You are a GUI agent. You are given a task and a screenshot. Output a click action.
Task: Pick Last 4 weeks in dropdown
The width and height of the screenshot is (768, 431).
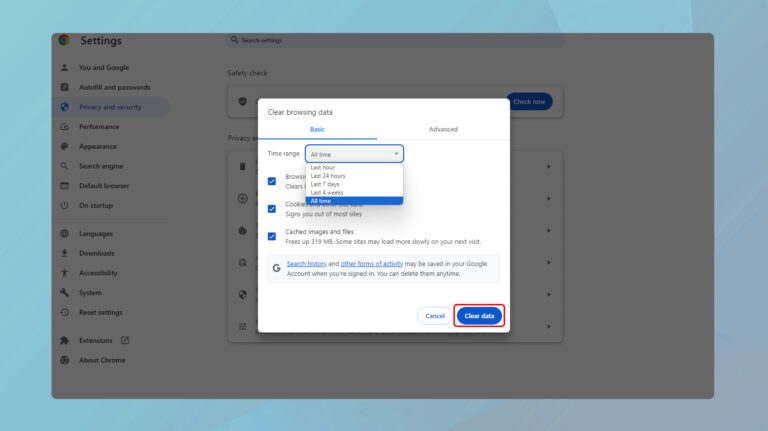[327, 192]
